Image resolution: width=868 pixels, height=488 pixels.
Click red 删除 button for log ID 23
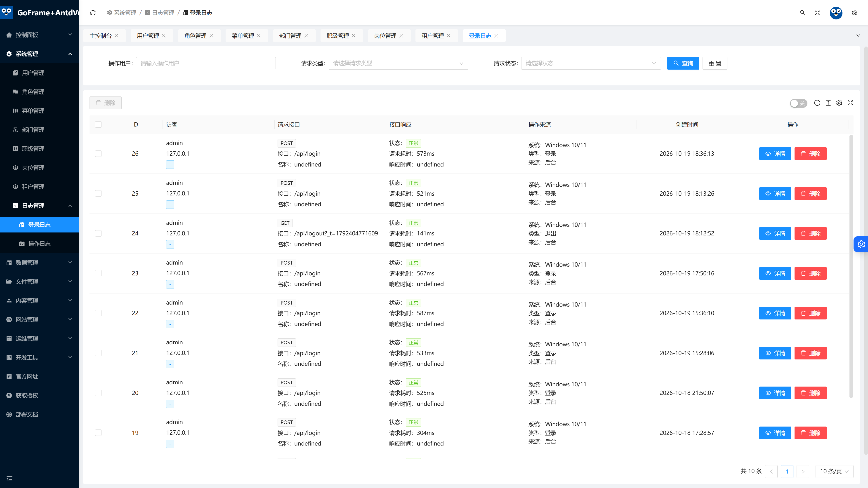coord(810,273)
